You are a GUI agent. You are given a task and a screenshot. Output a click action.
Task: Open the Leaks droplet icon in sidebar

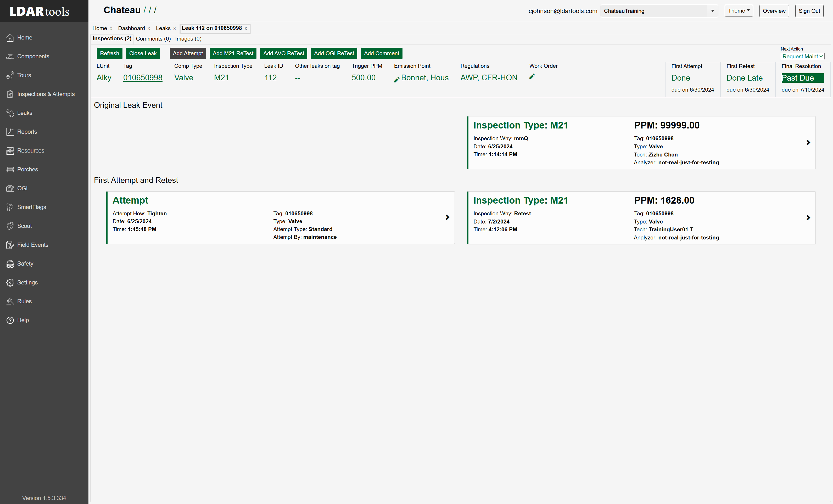(10, 113)
